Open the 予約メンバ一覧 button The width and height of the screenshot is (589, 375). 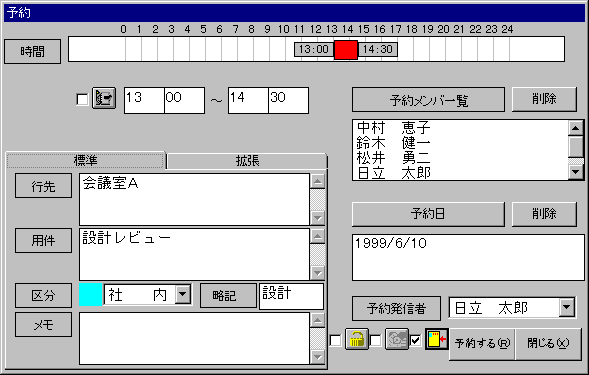pyautogui.click(x=428, y=100)
